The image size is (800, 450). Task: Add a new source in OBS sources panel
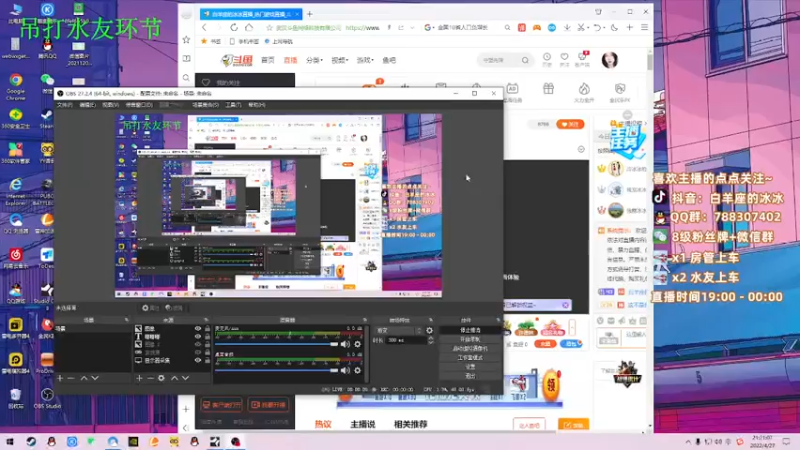(x=139, y=378)
